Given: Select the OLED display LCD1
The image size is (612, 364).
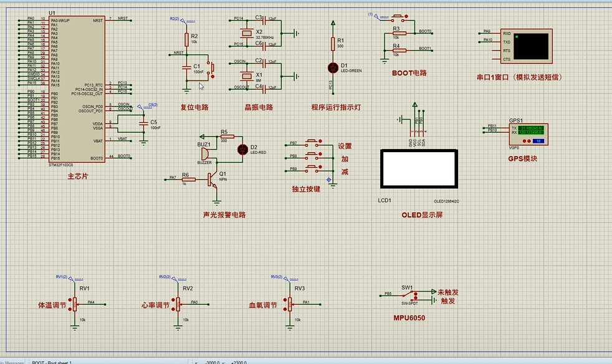Looking at the screenshot, I should (x=419, y=169).
